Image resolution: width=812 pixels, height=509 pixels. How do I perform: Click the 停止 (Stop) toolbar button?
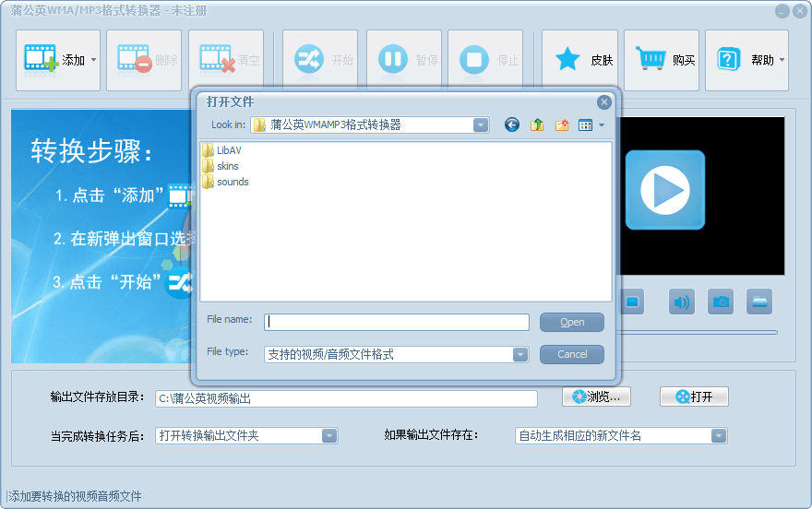coord(485,60)
